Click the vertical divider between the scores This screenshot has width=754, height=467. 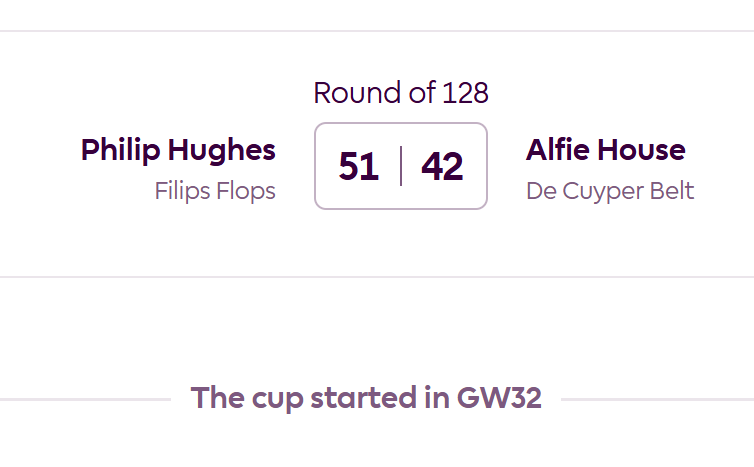click(401, 166)
